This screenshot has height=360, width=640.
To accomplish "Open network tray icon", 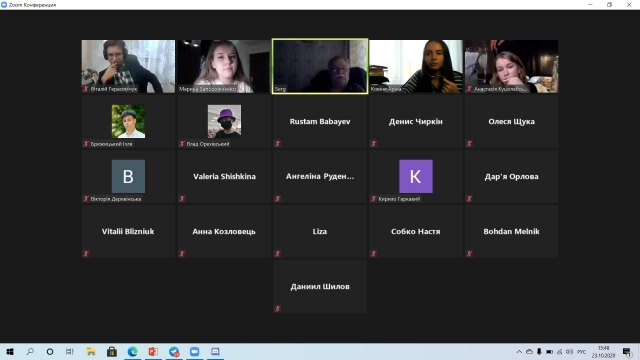I will tap(560, 352).
